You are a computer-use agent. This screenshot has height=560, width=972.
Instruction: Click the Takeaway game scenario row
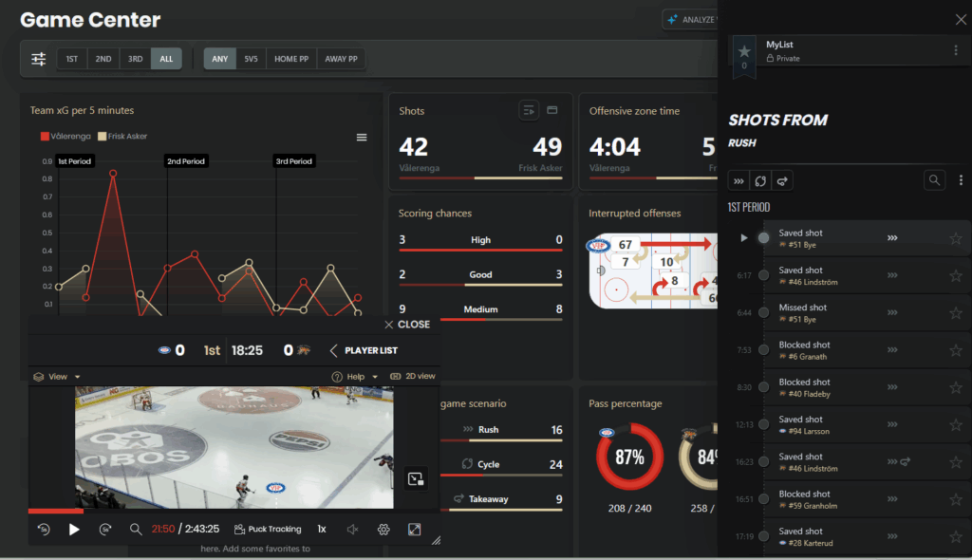[x=502, y=501]
